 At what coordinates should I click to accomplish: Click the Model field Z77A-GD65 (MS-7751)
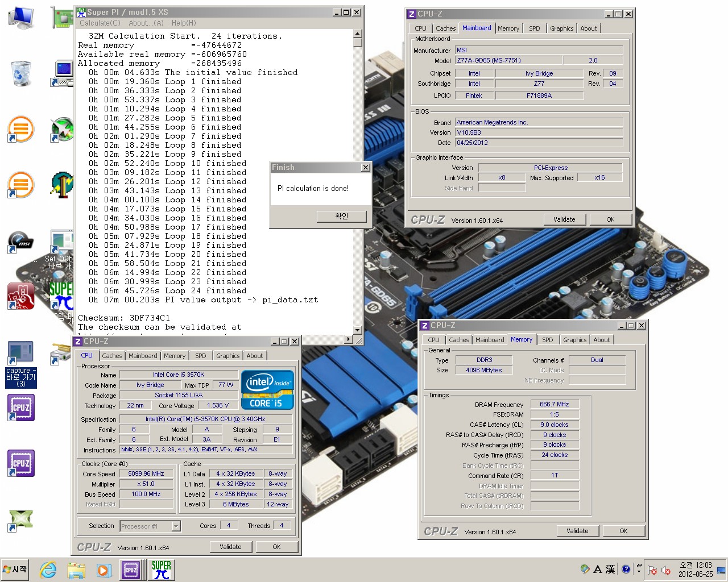(508, 60)
